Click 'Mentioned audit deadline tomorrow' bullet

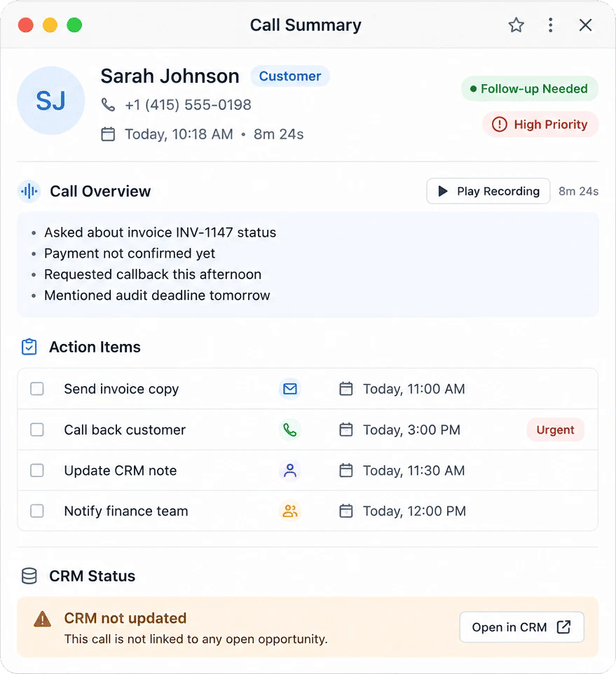pyautogui.click(x=157, y=295)
